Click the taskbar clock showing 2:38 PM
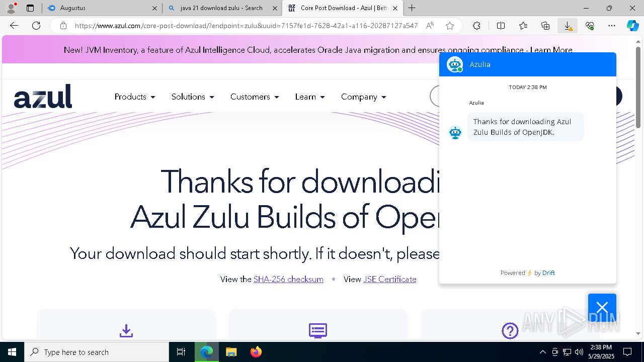The height and width of the screenshot is (362, 644). [x=601, y=352]
